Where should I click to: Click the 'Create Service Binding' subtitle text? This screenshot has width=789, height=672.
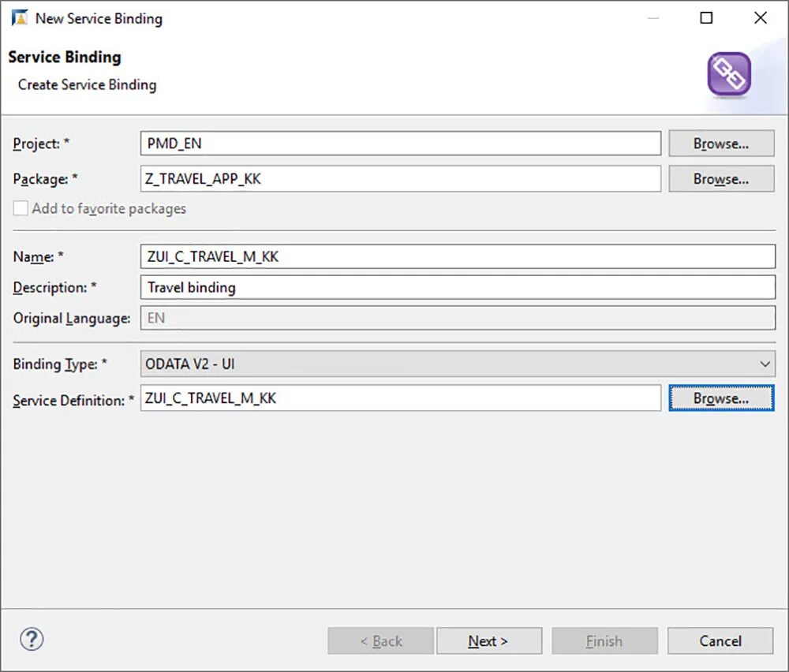click(87, 84)
